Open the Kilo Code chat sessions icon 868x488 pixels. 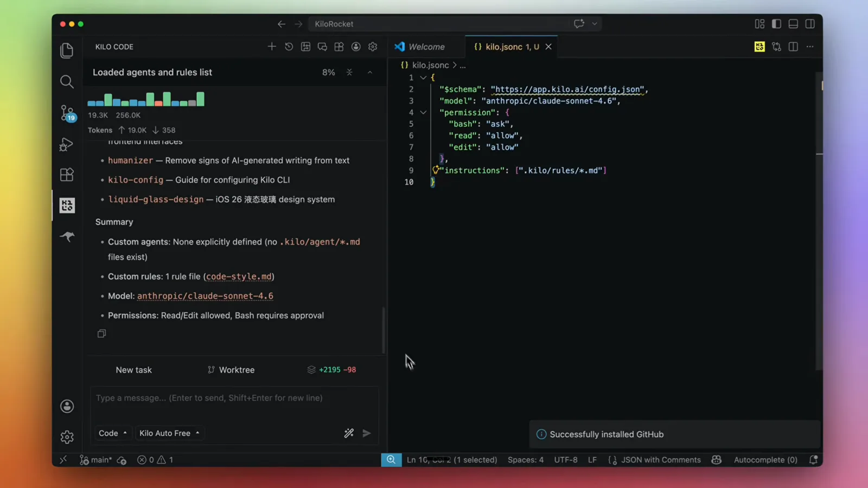coord(322,47)
